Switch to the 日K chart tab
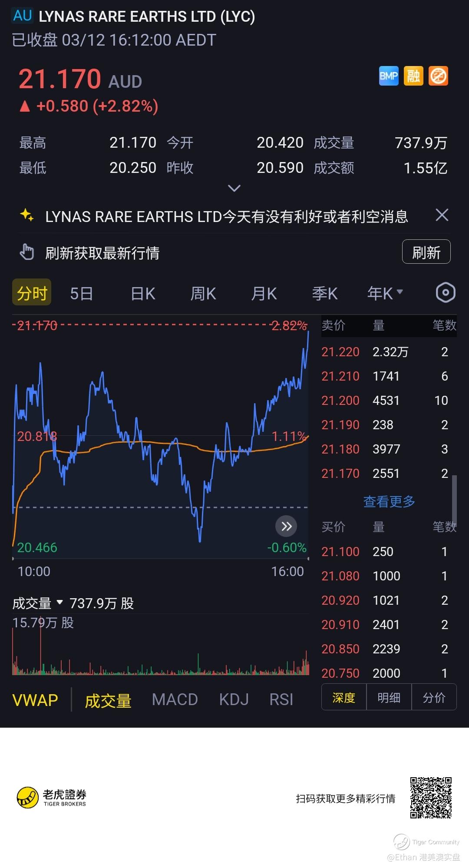This screenshot has width=469, height=868. (x=143, y=294)
